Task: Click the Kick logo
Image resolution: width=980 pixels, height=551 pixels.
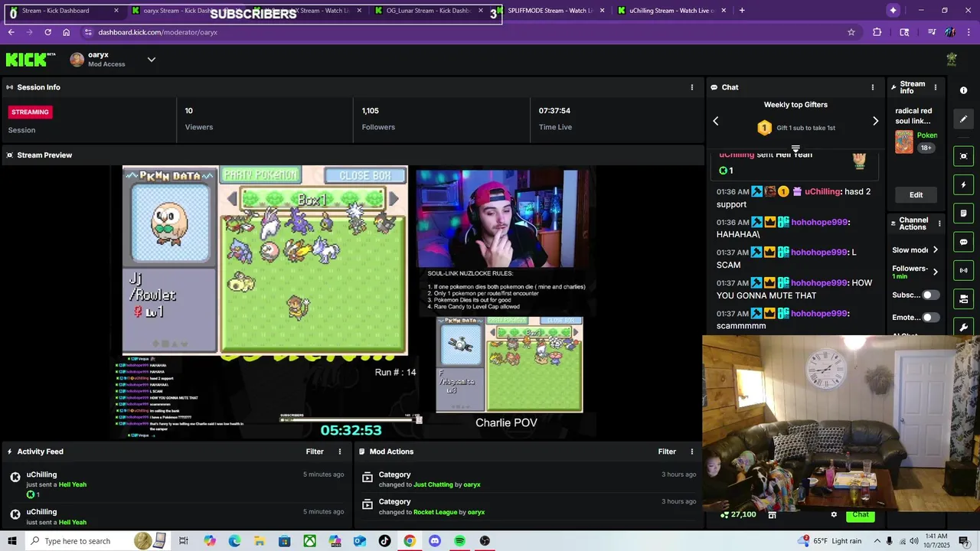Action: 31,60
